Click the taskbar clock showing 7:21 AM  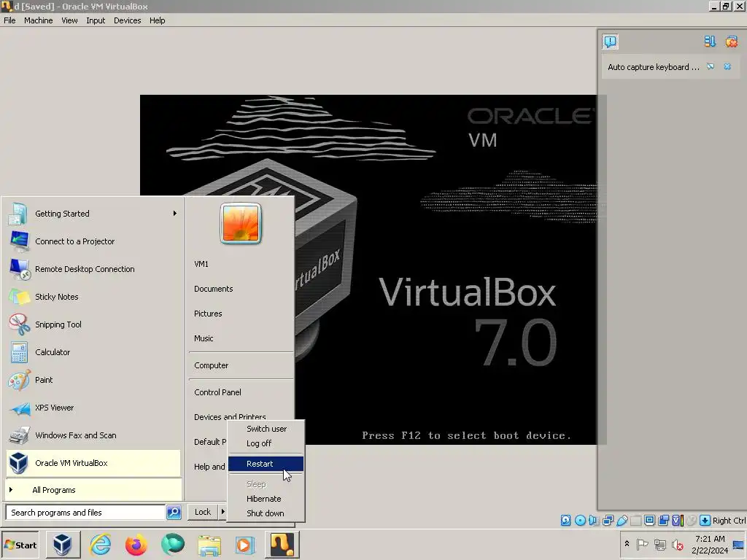[710, 544]
